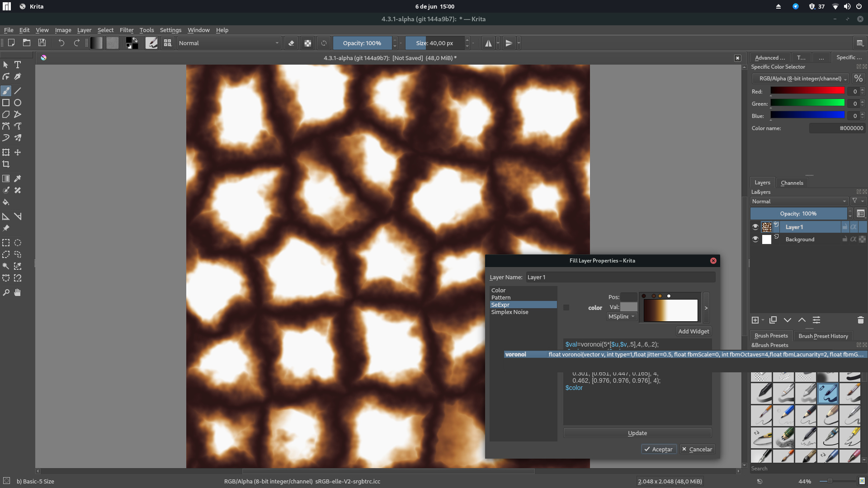Select the Color Picker eyedropper tool
This screenshot has width=868, height=488.
pos(18,178)
